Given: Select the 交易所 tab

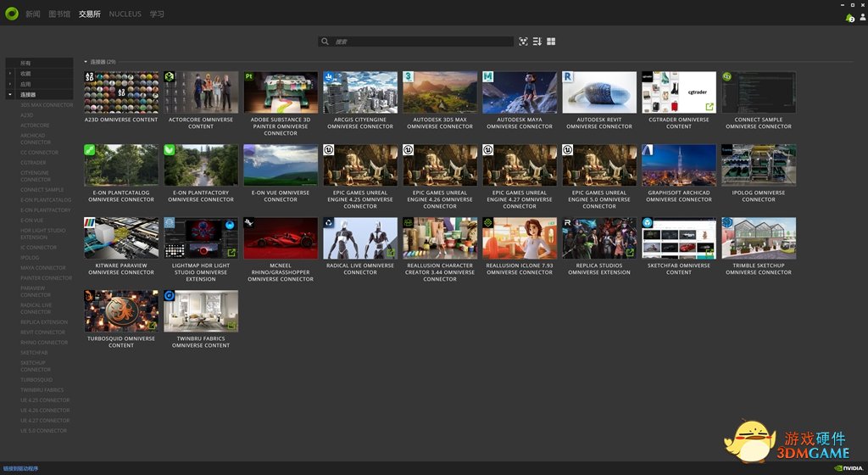Looking at the screenshot, I should coord(90,14).
